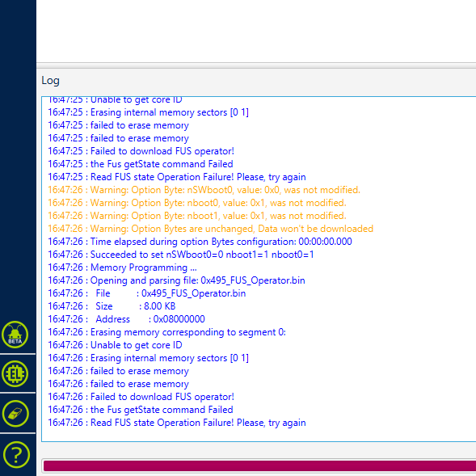
Task: Click the Log panel heading
Action: (50, 81)
